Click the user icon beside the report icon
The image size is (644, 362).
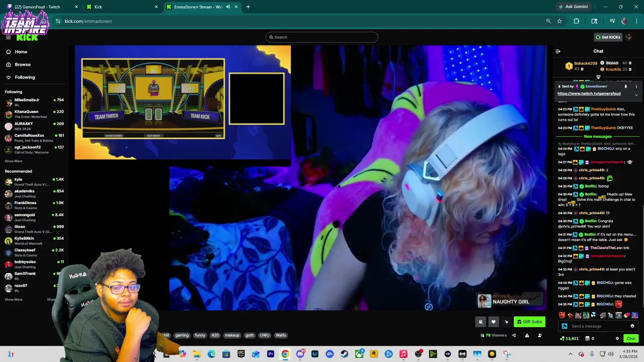(x=540, y=335)
